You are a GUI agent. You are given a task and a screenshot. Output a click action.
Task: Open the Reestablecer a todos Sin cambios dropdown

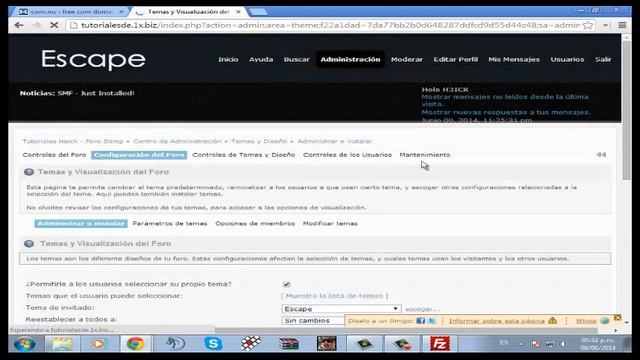(x=313, y=321)
